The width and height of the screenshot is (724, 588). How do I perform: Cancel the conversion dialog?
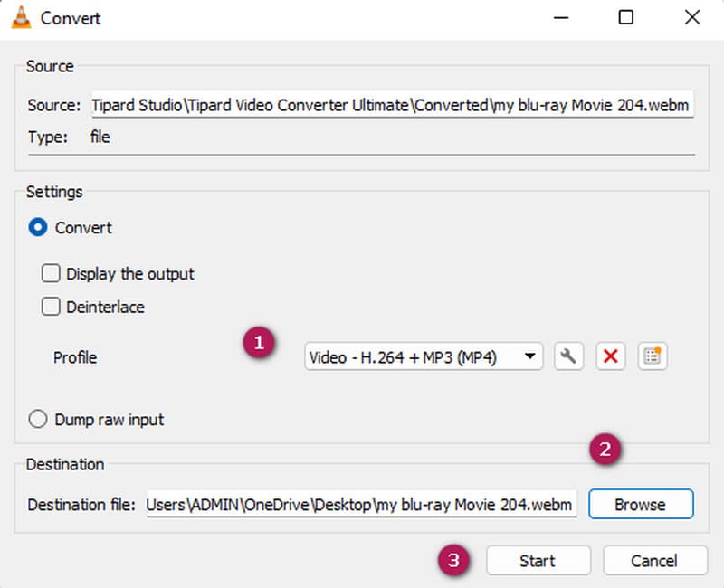(x=654, y=561)
